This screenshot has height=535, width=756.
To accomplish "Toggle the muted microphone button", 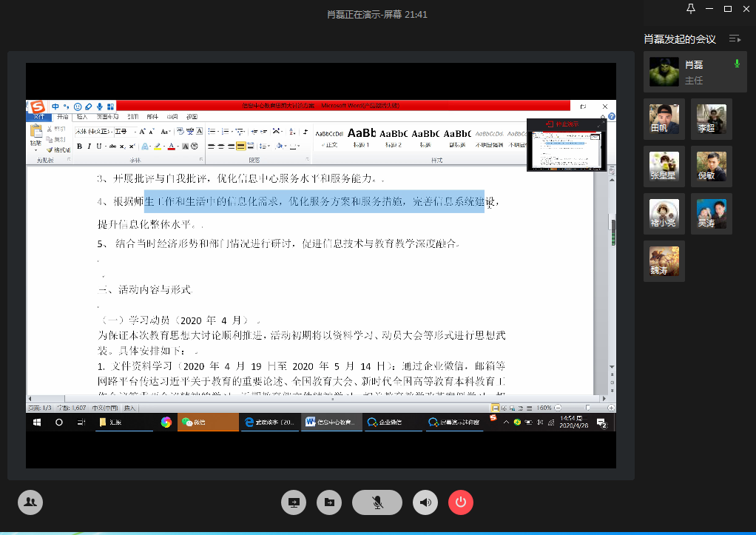I will pyautogui.click(x=377, y=502).
